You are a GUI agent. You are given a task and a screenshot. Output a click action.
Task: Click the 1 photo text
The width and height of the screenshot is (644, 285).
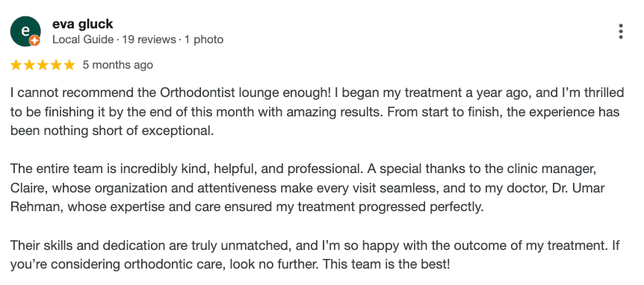point(204,40)
